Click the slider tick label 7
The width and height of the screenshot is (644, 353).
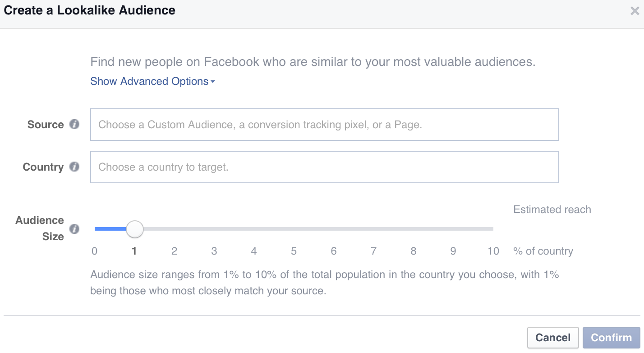point(373,251)
